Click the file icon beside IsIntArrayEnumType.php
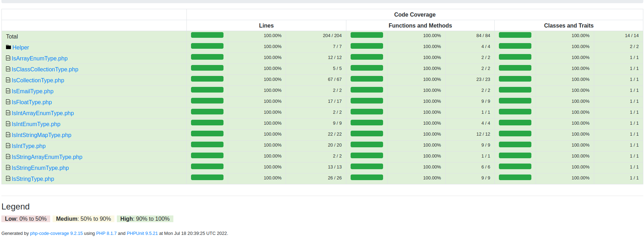Image resolution: width=644 pixels, height=237 pixels. pyautogui.click(x=8, y=113)
